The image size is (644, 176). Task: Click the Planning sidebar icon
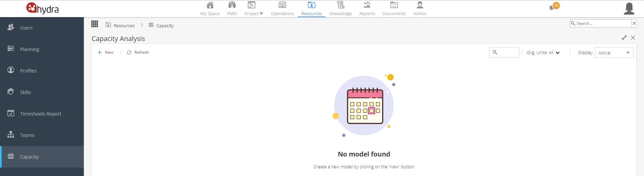coord(11,49)
